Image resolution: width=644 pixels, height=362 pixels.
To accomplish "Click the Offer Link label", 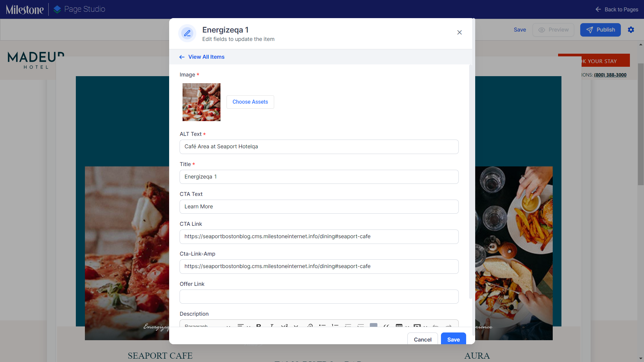I will pos(192,284).
